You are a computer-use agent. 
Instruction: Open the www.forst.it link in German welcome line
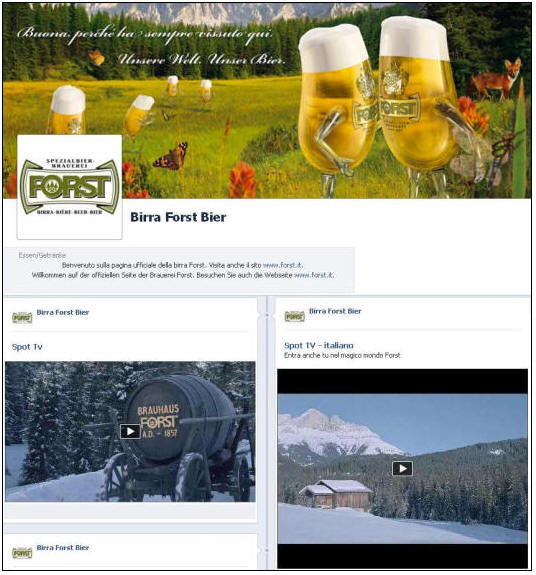pos(314,275)
